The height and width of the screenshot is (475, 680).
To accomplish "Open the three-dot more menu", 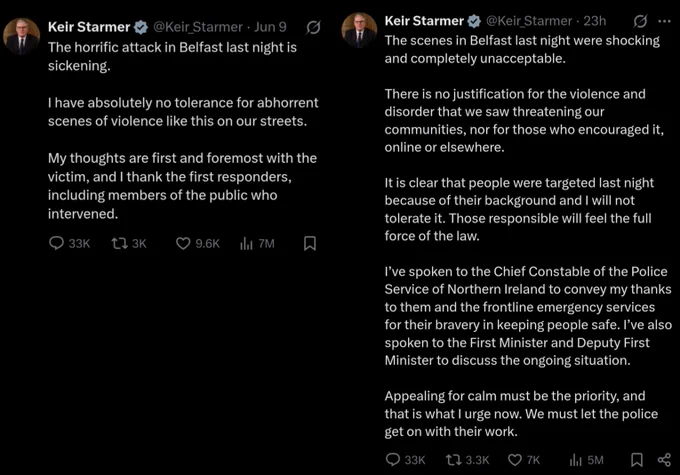I will pyautogui.click(x=664, y=21).
